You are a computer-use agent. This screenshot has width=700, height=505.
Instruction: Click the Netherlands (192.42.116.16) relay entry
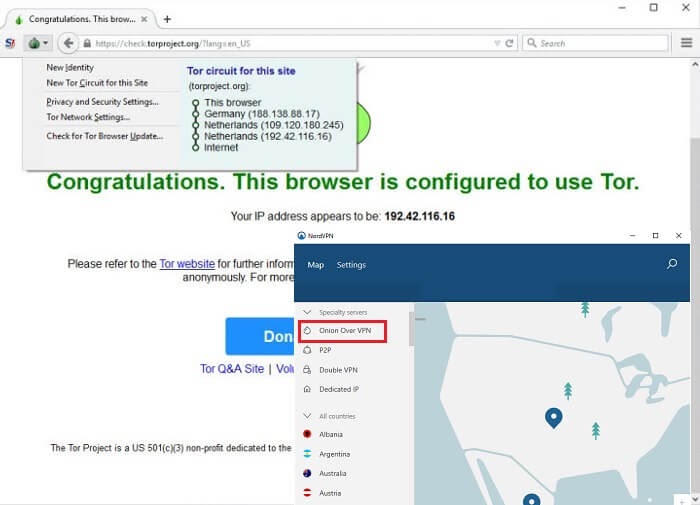pyautogui.click(x=268, y=136)
